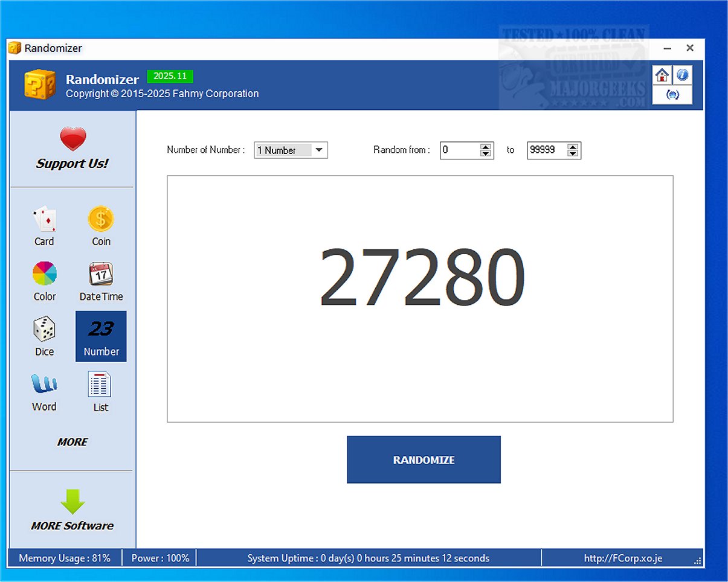Open the Card randomizer
This screenshot has height=582, width=728.
pos(44,226)
